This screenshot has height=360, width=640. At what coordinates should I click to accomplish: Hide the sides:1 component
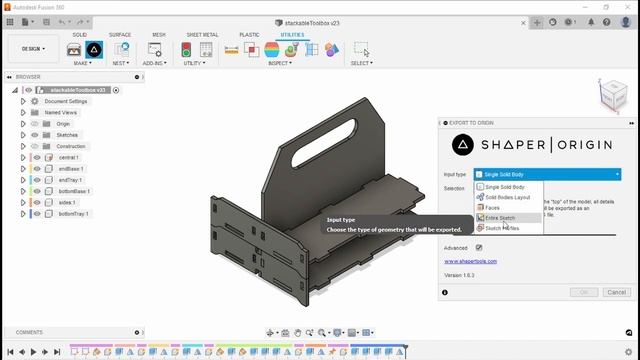tap(37, 202)
